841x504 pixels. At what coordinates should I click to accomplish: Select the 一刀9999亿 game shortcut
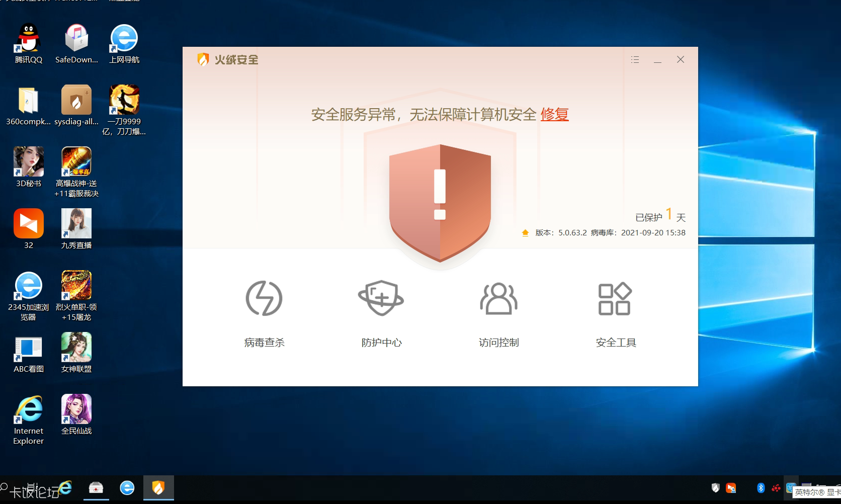coord(124,110)
